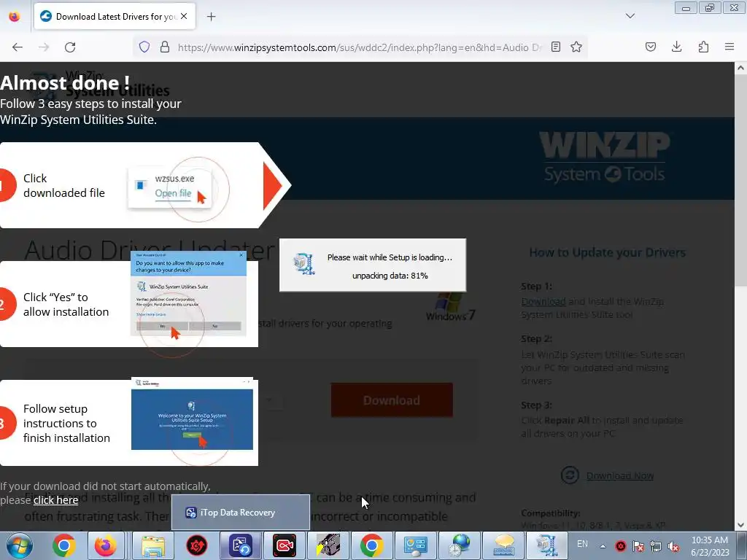View site security lock info

(x=165, y=47)
